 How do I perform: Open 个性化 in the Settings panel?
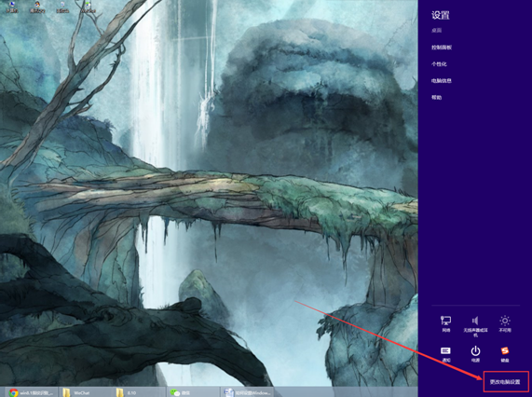click(439, 63)
